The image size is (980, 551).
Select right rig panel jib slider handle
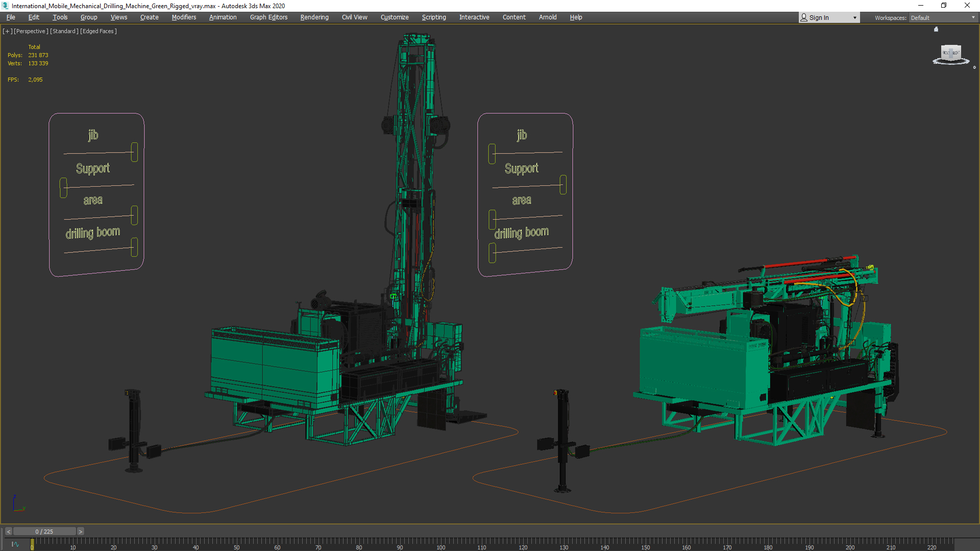492,154
